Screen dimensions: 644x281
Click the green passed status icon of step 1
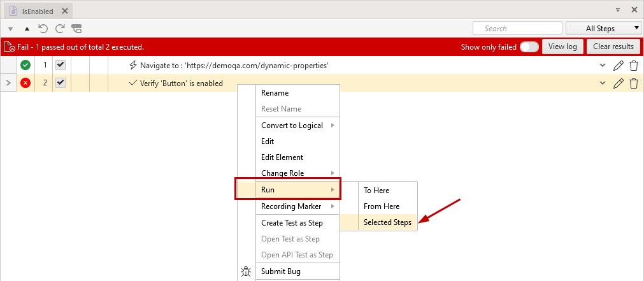(25, 66)
